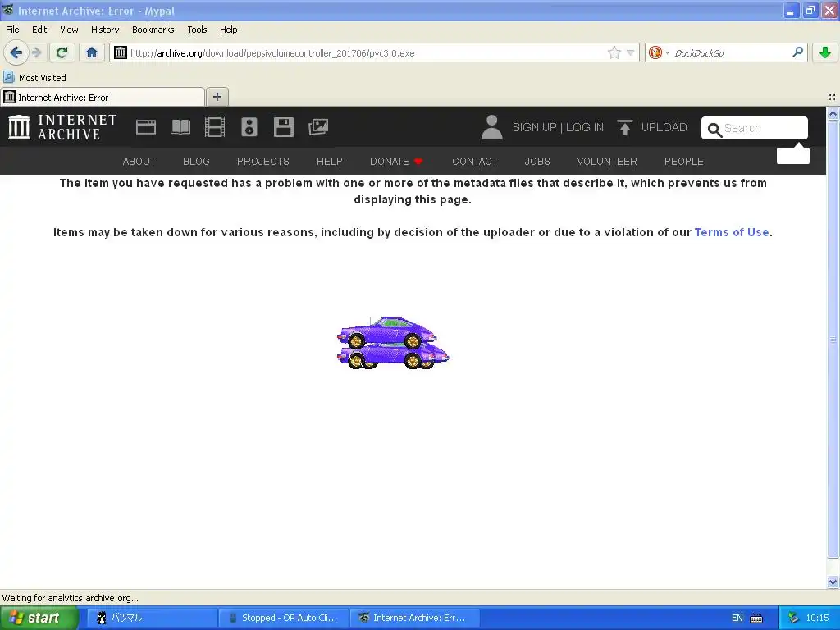Image resolution: width=840 pixels, height=630 pixels.
Task: Follow the Terms of Use link
Action: pyautogui.click(x=731, y=232)
